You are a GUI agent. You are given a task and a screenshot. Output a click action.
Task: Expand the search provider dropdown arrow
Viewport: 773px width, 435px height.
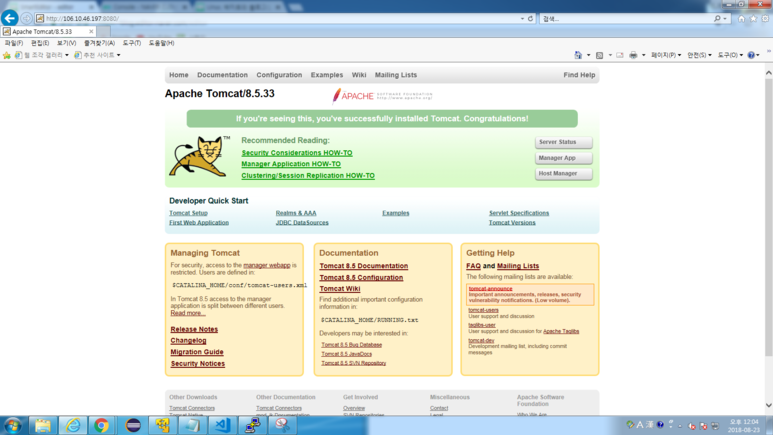pyautogui.click(x=725, y=19)
